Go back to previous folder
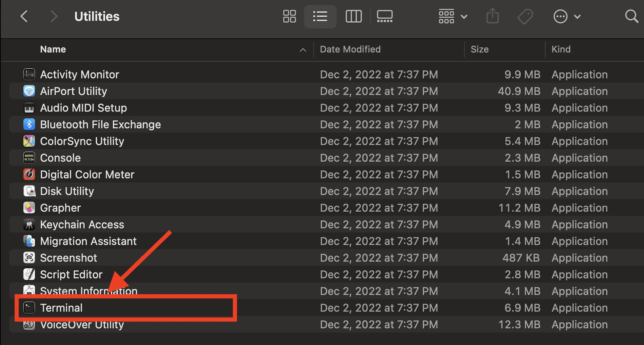644x345 pixels. click(x=24, y=16)
